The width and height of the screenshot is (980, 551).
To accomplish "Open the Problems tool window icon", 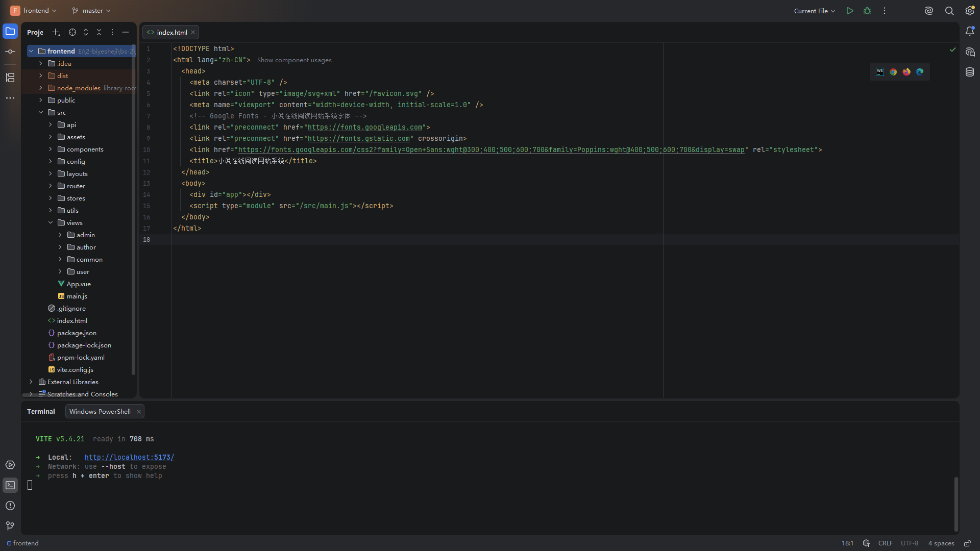I will 10,506.
